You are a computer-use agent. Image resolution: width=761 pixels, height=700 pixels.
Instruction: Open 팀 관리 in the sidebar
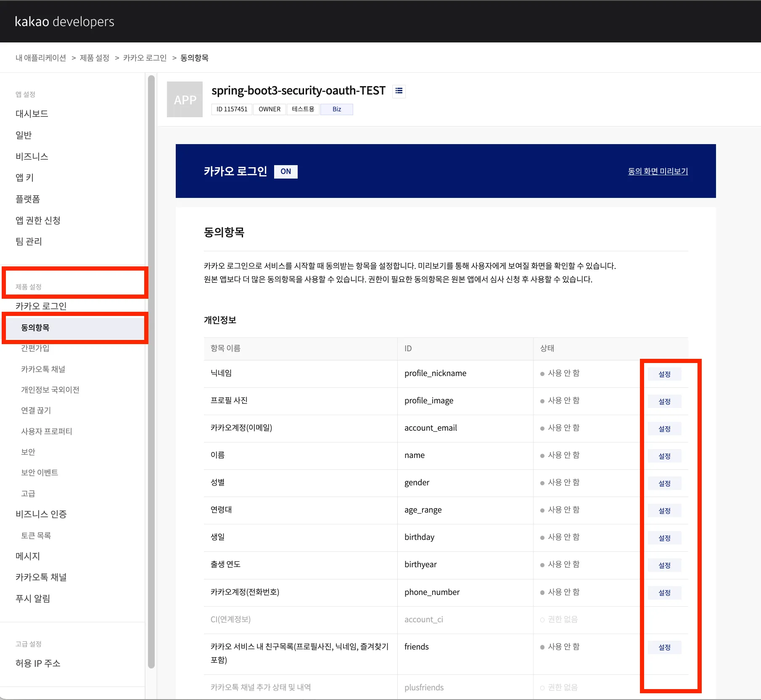(x=29, y=242)
